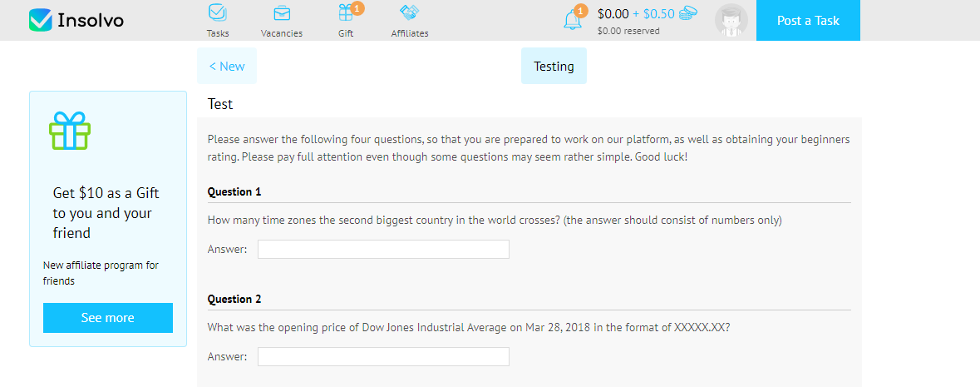Focus the Question 2 answer field

tap(383, 357)
